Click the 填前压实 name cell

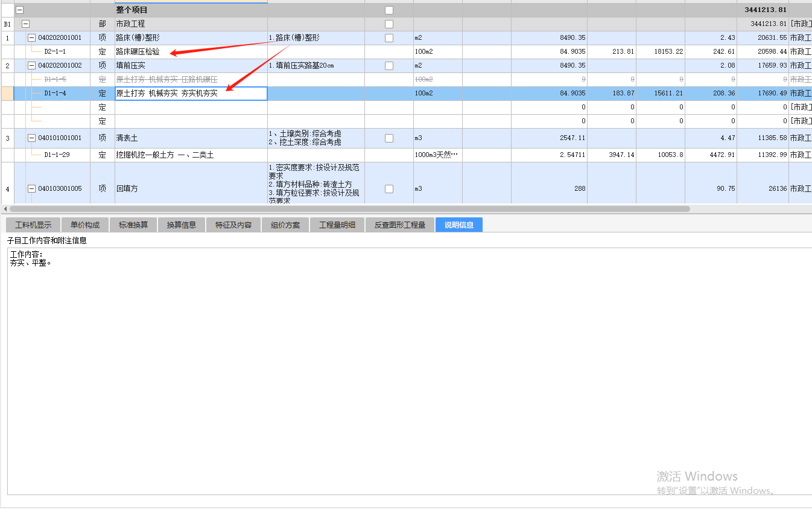191,66
